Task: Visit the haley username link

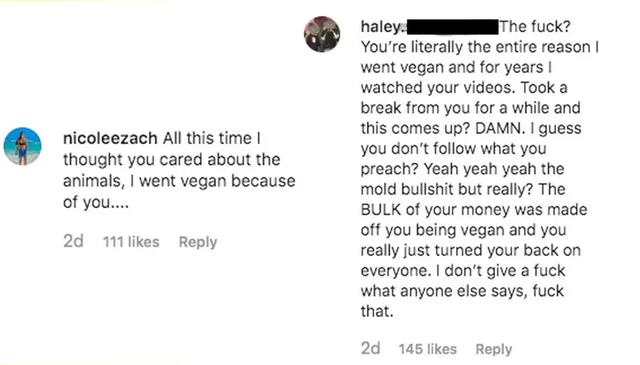Action: pyautogui.click(x=381, y=27)
